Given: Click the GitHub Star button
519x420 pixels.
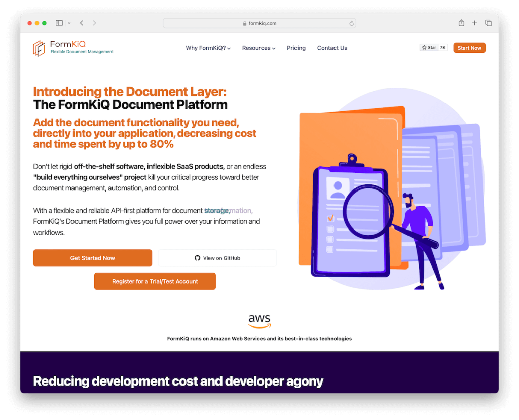Looking at the screenshot, I should 429,47.
